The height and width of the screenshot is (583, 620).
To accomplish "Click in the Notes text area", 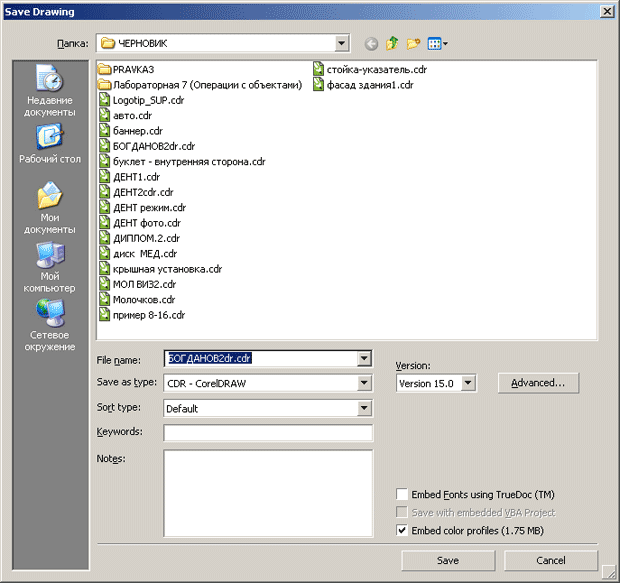I will [x=268, y=493].
